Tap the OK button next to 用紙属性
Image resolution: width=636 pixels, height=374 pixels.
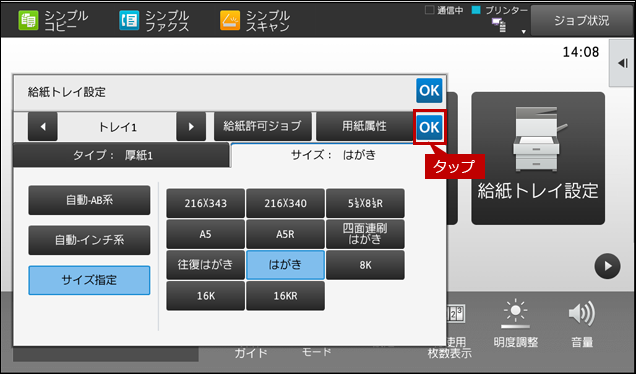(x=429, y=127)
